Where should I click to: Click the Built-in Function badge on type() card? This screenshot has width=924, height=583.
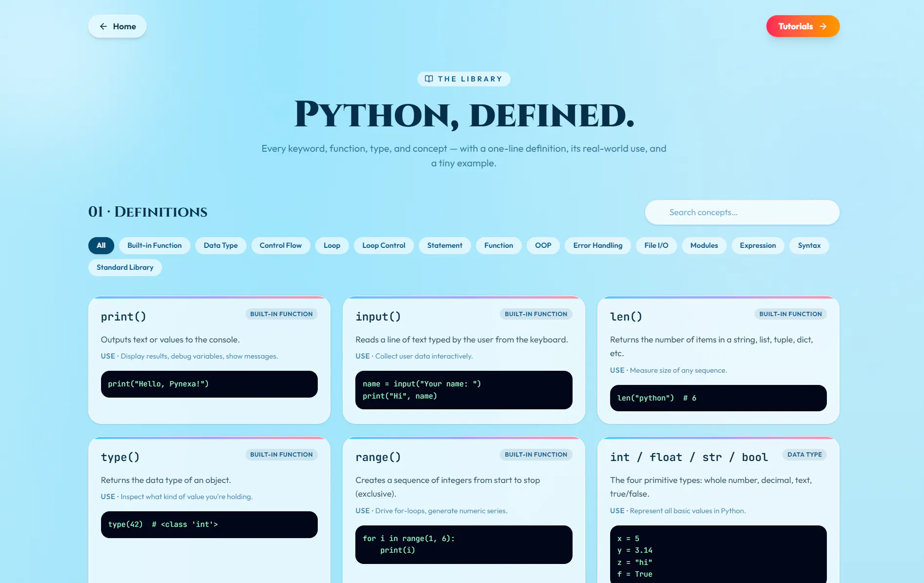(282, 455)
